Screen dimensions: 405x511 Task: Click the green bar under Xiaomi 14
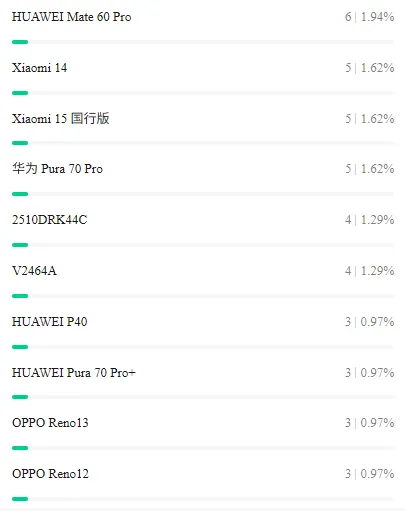(x=20, y=93)
